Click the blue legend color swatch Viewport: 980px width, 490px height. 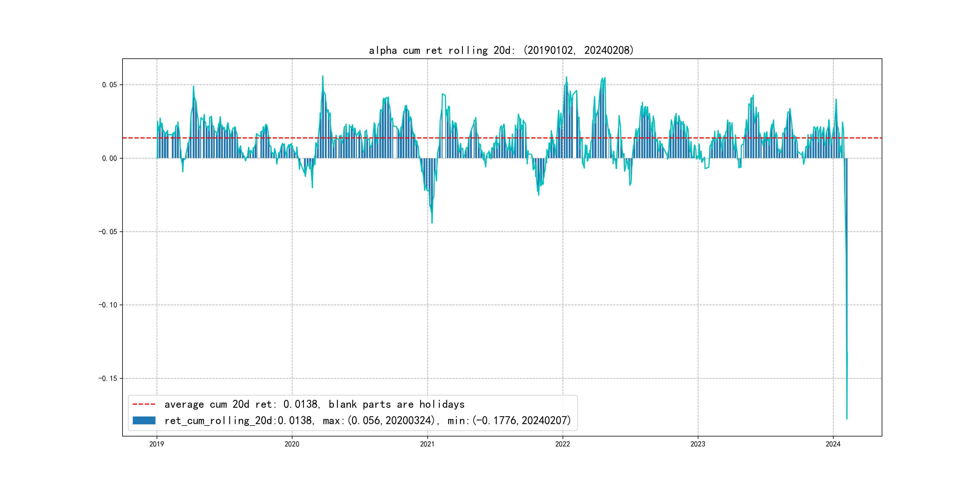point(144,420)
